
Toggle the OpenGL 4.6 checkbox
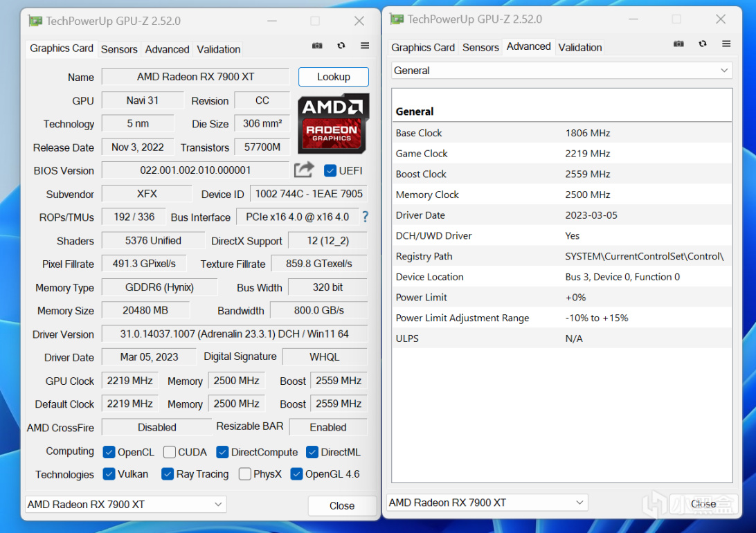click(296, 474)
